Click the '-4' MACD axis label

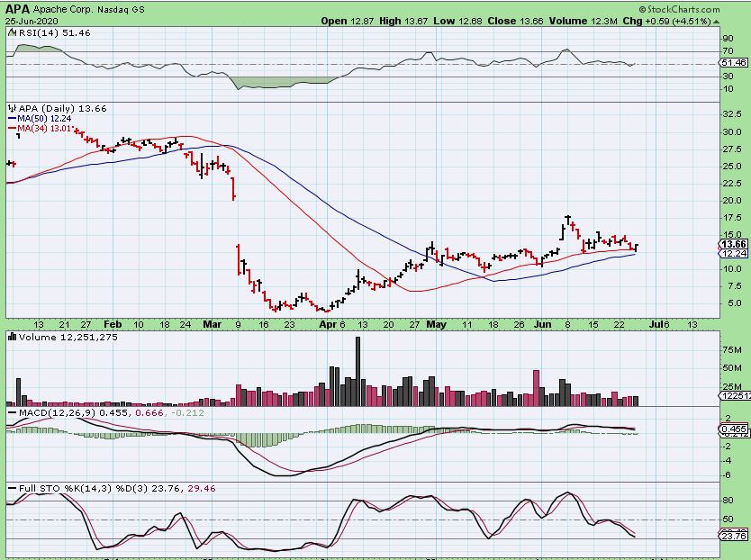point(728,460)
